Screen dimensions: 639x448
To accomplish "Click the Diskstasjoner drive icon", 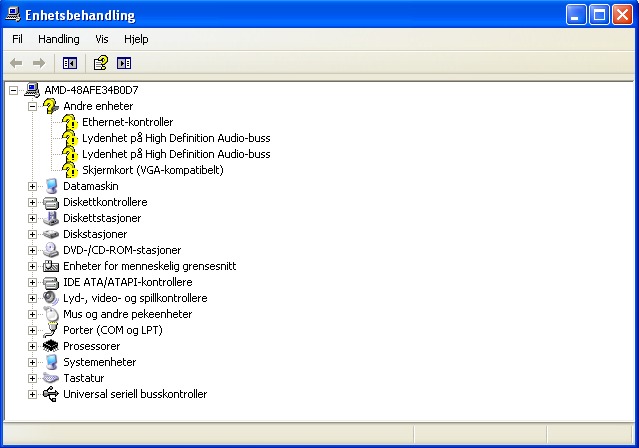I will (x=51, y=234).
